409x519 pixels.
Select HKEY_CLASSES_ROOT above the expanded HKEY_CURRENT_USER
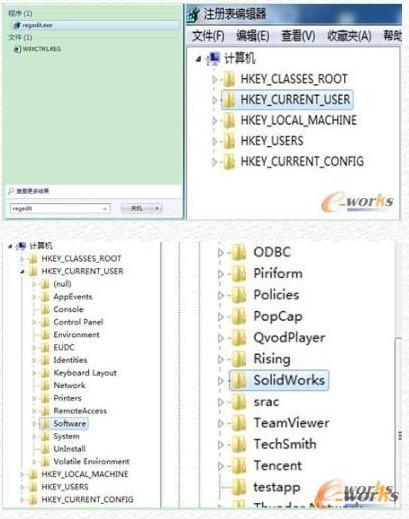[x=81, y=259]
